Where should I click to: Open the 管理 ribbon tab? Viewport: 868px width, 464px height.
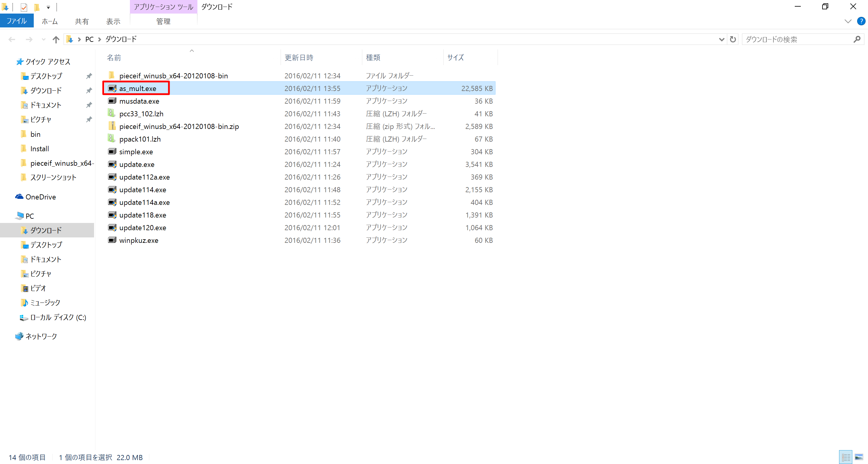coord(163,21)
